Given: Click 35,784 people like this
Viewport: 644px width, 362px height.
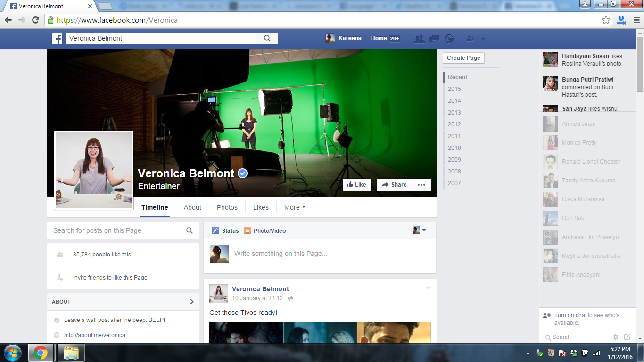Looking at the screenshot, I should (102, 255).
